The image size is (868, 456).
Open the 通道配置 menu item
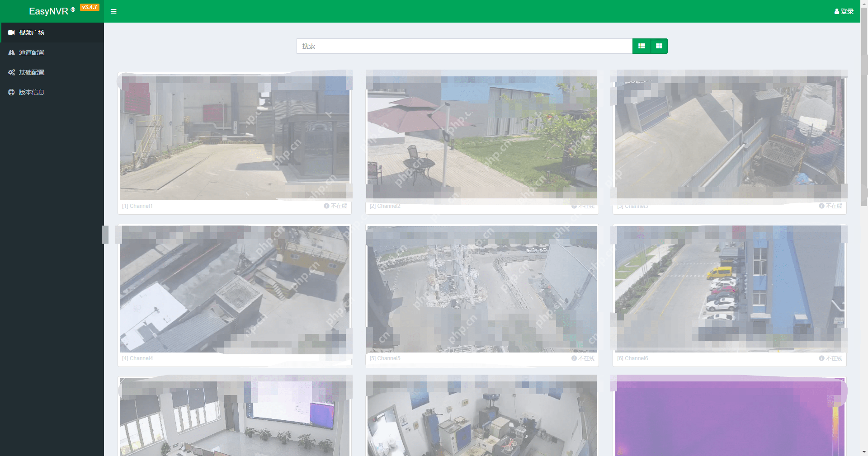32,52
